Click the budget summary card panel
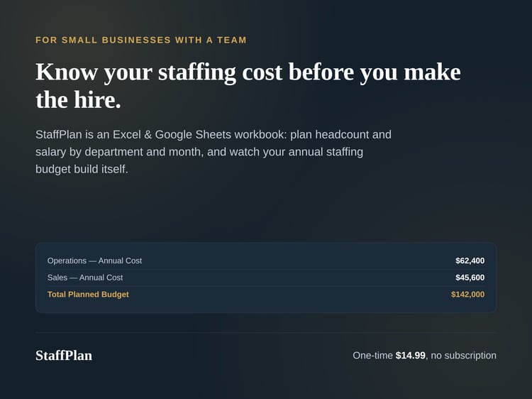 (266, 278)
